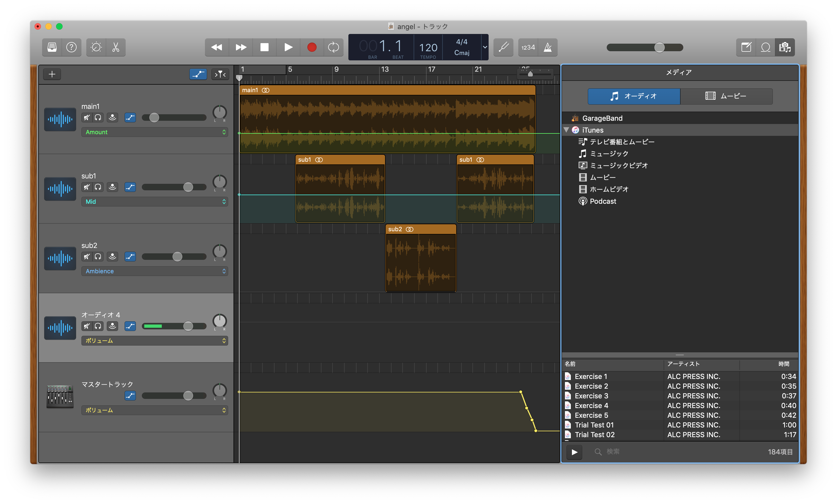
Task: Click the Rewind button
Action: [217, 47]
